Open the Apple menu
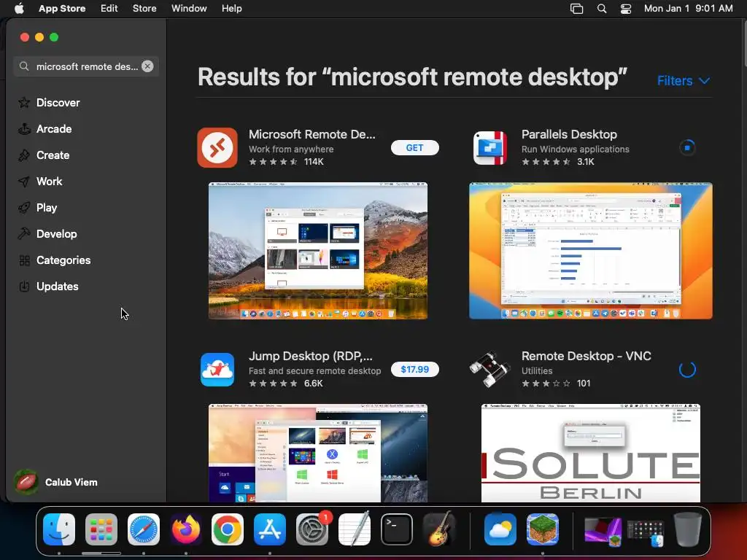 [19, 9]
